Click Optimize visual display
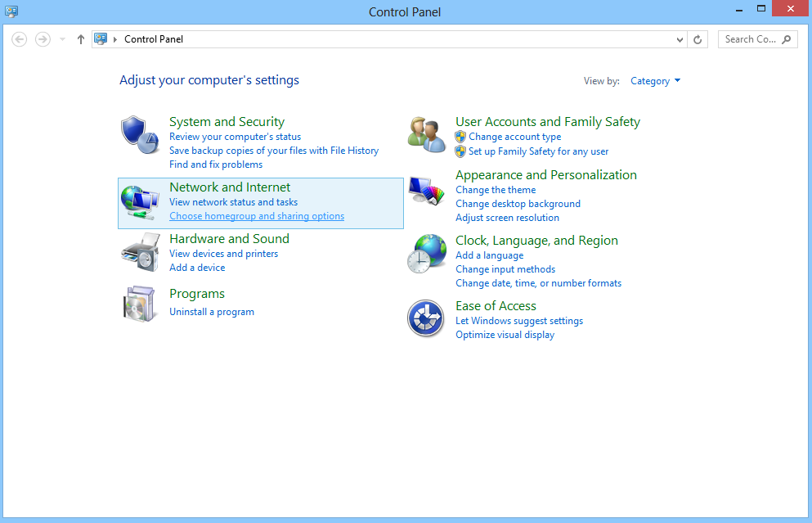 [505, 335]
